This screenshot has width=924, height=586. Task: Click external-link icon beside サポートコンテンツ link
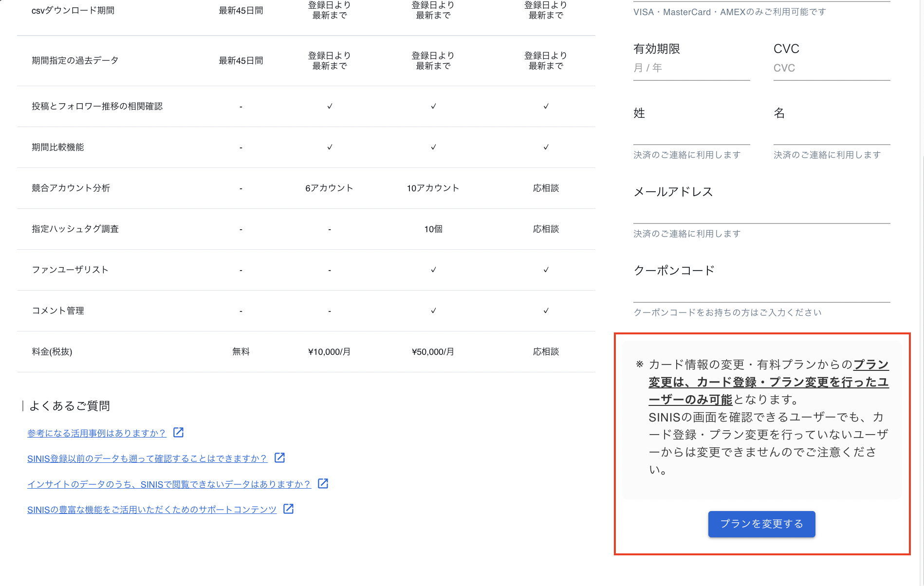[288, 509]
